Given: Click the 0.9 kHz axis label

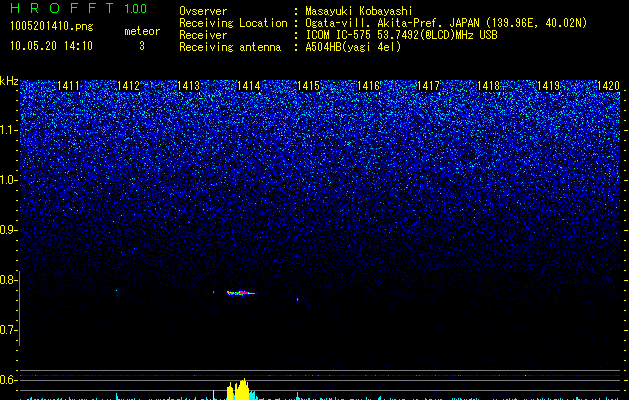Looking at the screenshot, I should pos(8,230).
